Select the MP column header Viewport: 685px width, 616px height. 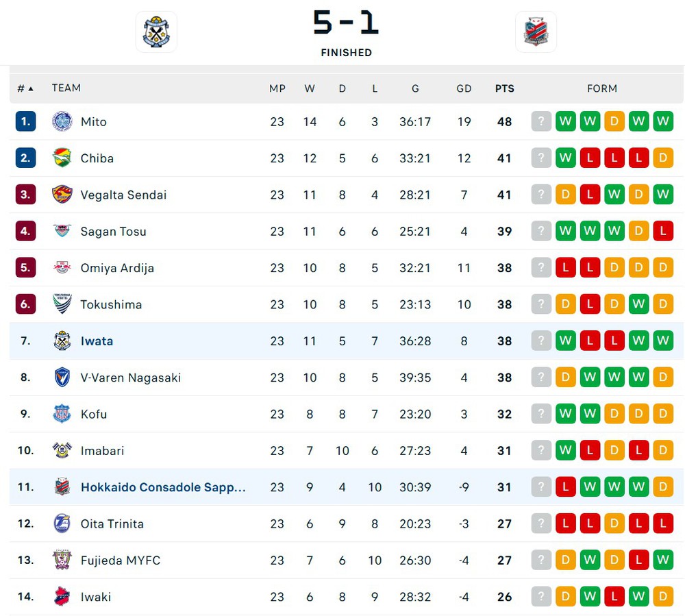click(x=277, y=88)
